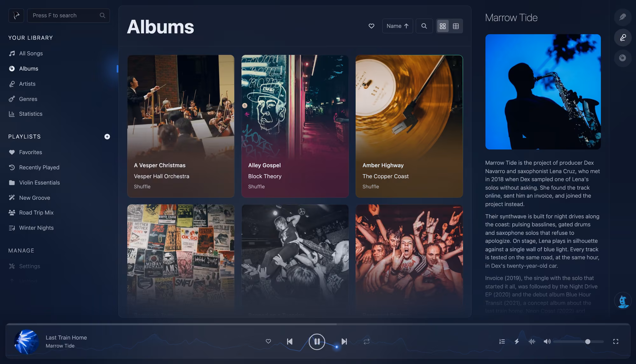Viewport: 636px width, 364px height.
Task: Open artist The Copper Coast
Action: 385,176
